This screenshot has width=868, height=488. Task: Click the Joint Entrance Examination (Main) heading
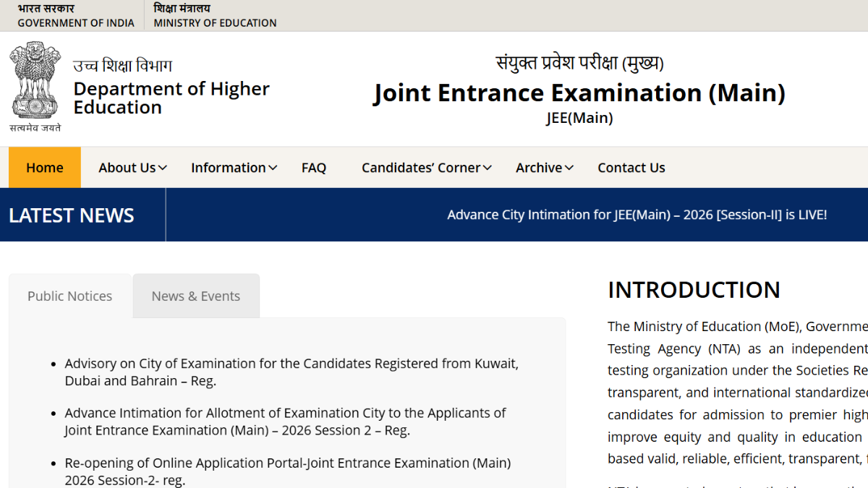pos(579,93)
